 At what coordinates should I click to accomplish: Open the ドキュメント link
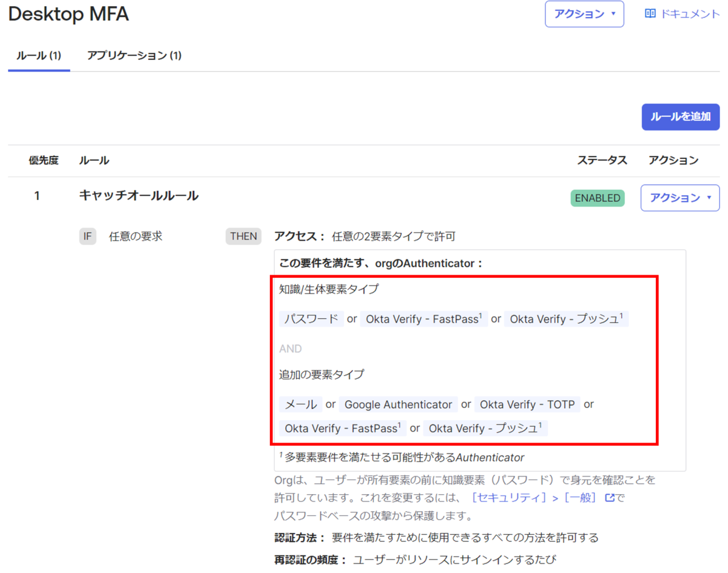click(x=690, y=14)
